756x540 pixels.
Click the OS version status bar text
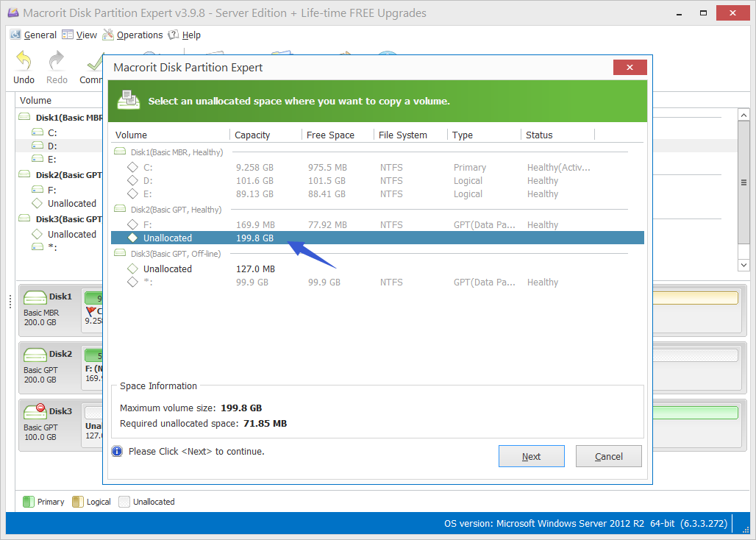(586, 523)
